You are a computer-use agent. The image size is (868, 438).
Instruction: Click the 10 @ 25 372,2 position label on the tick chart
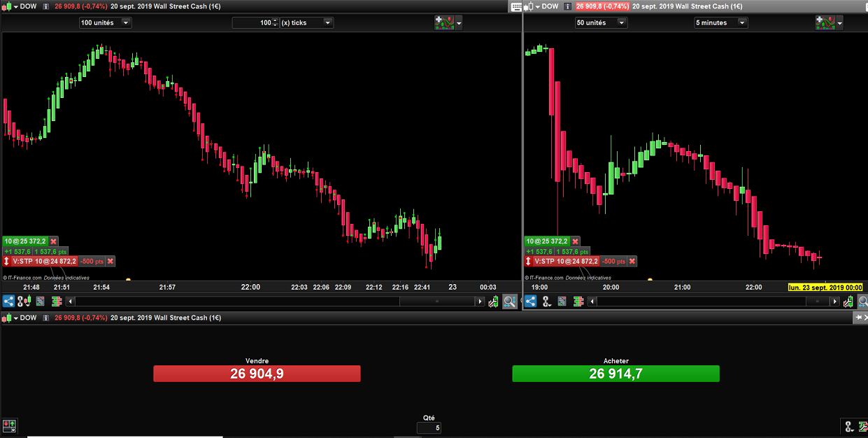pos(26,241)
